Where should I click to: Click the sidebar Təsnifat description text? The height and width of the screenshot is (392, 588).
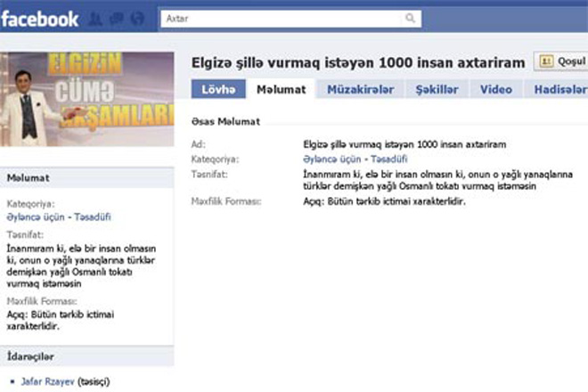point(81,266)
